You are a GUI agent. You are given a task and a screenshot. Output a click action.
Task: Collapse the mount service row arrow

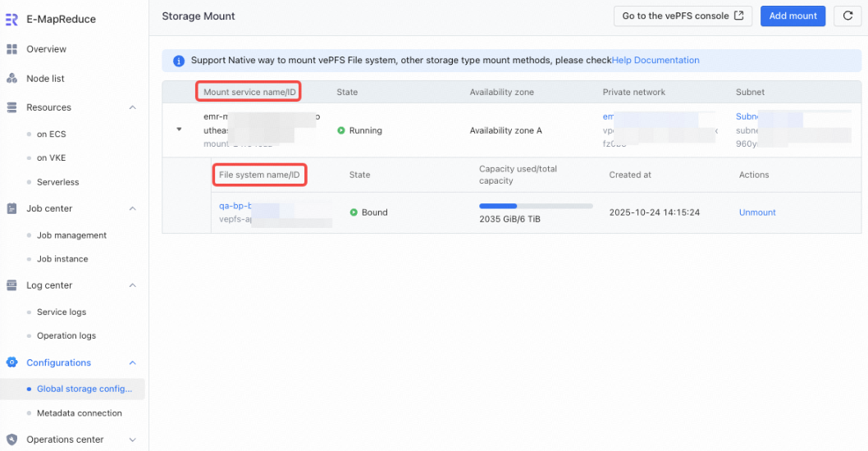[x=179, y=130]
